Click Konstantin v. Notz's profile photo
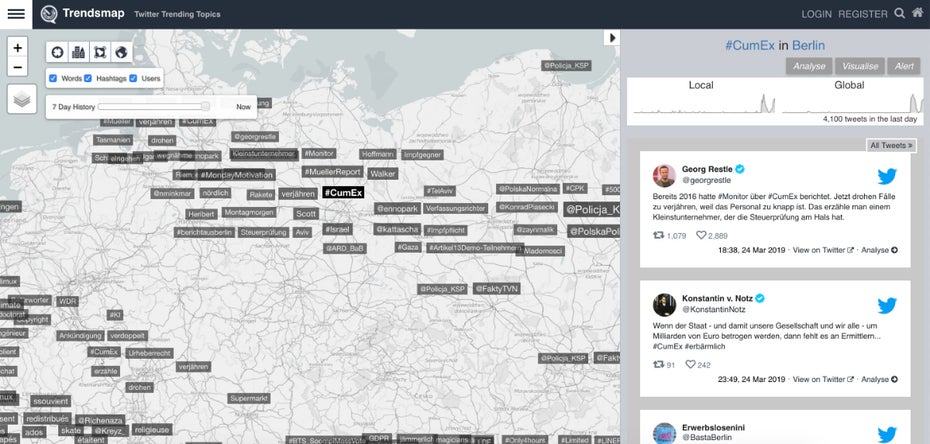The height and width of the screenshot is (444, 930). tap(664, 305)
